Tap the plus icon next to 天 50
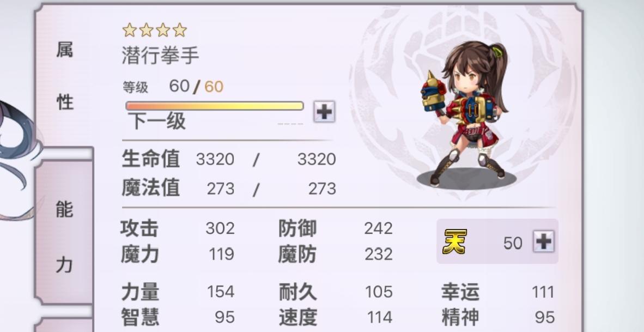The image size is (644, 332). tap(544, 242)
